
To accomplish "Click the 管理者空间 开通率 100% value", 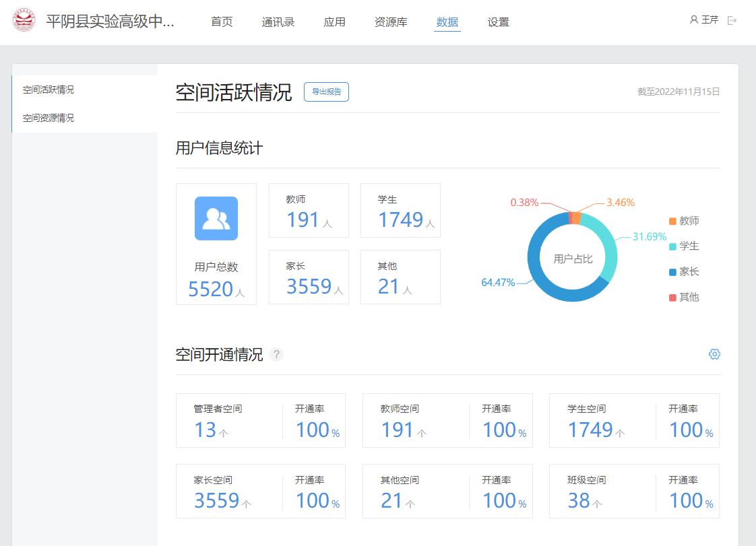I will [x=318, y=430].
